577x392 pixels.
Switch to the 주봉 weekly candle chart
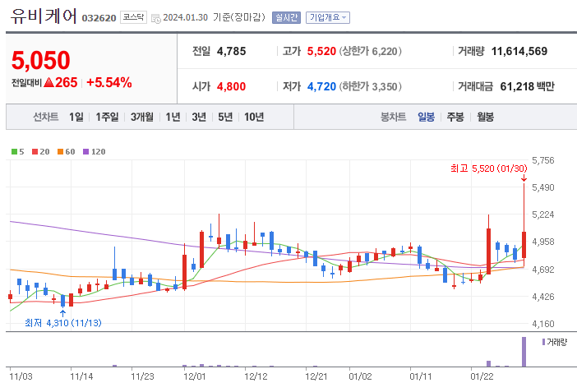pyautogui.click(x=455, y=117)
